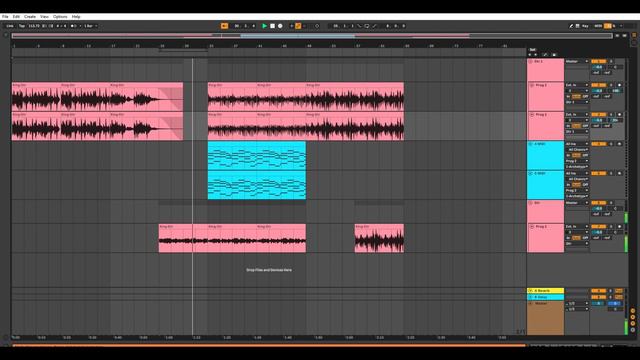
Task: Toggle Mixer section show button at bottom right
Action: pos(633,323)
